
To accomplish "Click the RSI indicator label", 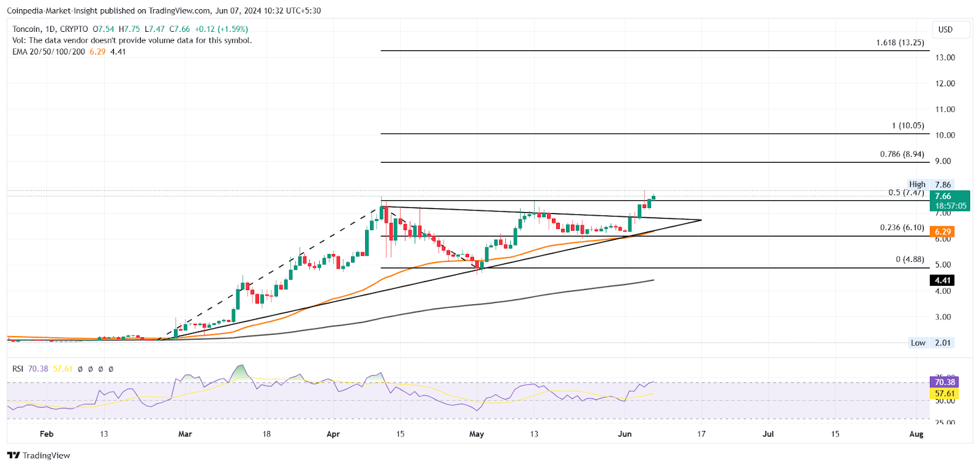I will [x=18, y=368].
